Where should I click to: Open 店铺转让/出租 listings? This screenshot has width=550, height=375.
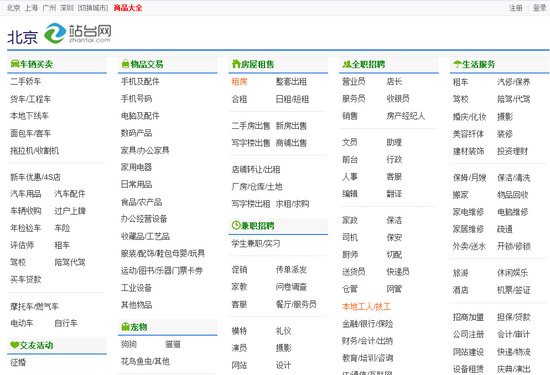[256, 170]
